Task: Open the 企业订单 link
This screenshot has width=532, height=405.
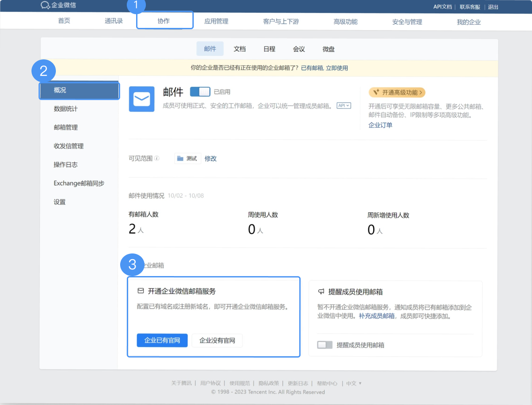Action: [380, 125]
